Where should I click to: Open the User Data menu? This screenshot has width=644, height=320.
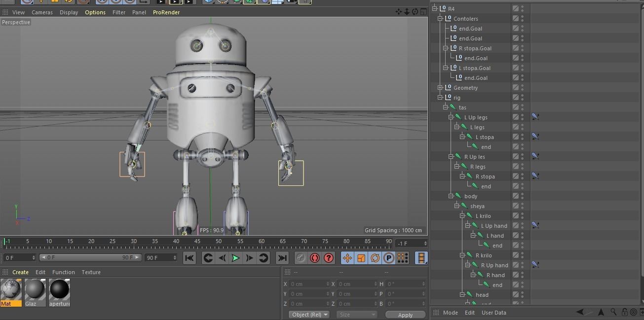tap(493, 313)
